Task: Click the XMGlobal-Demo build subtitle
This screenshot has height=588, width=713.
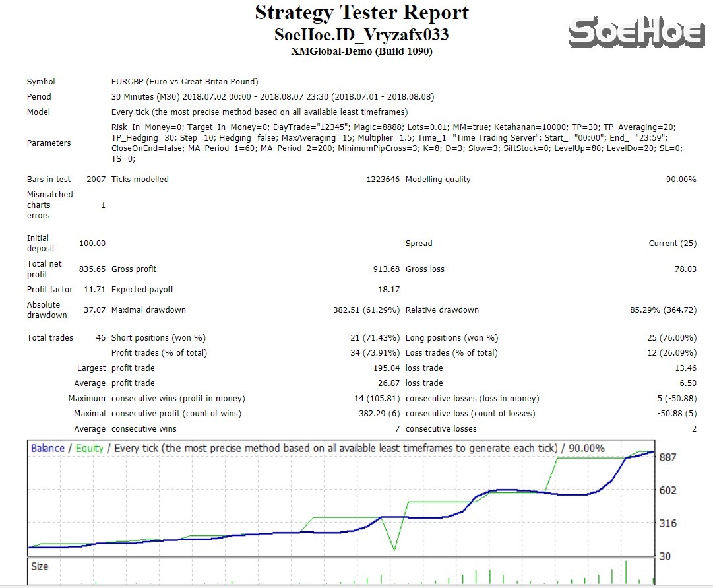Action: [x=361, y=51]
